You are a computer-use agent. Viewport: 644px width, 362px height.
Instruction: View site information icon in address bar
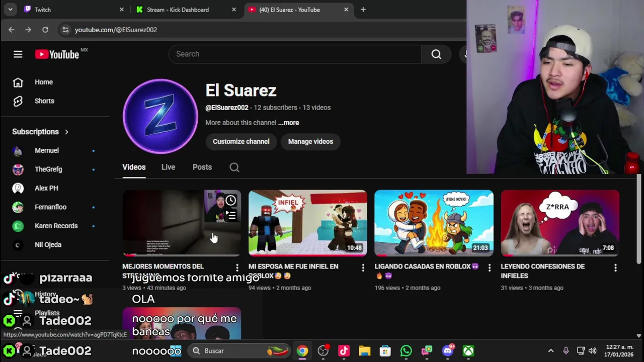[x=65, y=30]
